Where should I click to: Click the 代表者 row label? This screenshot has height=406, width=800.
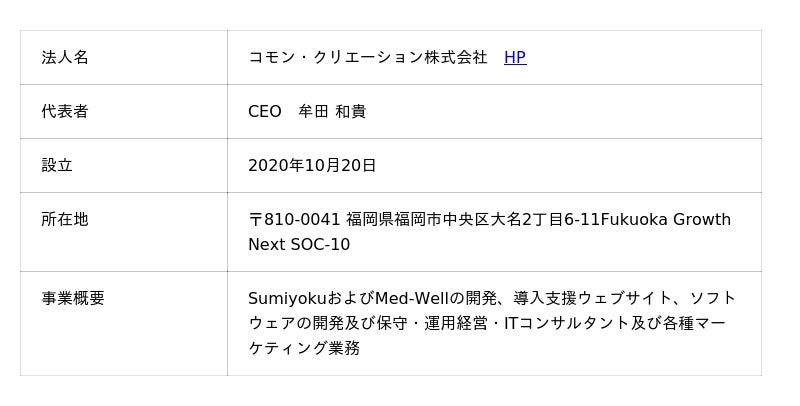pos(65,112)
